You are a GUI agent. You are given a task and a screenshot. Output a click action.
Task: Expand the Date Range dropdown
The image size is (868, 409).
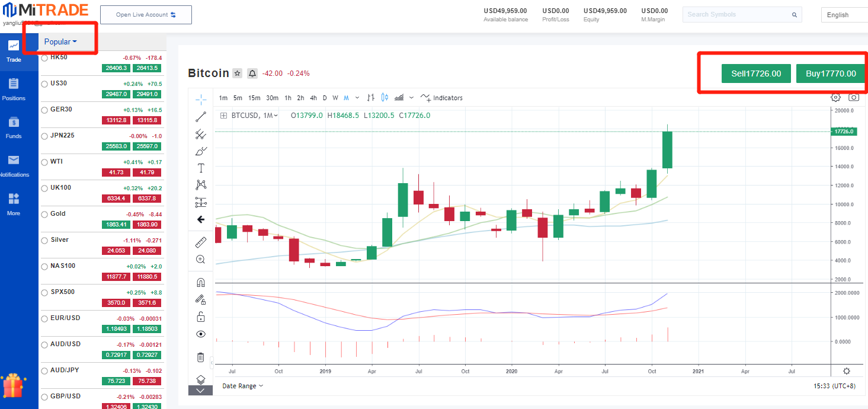pyautogui.click(x=242, y=386)
